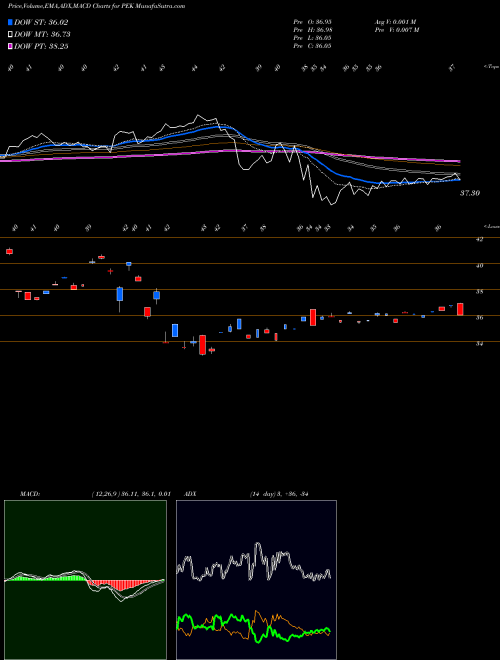Click the 'ADX' panel heading
500x660 pixels.
click(191, 494)
